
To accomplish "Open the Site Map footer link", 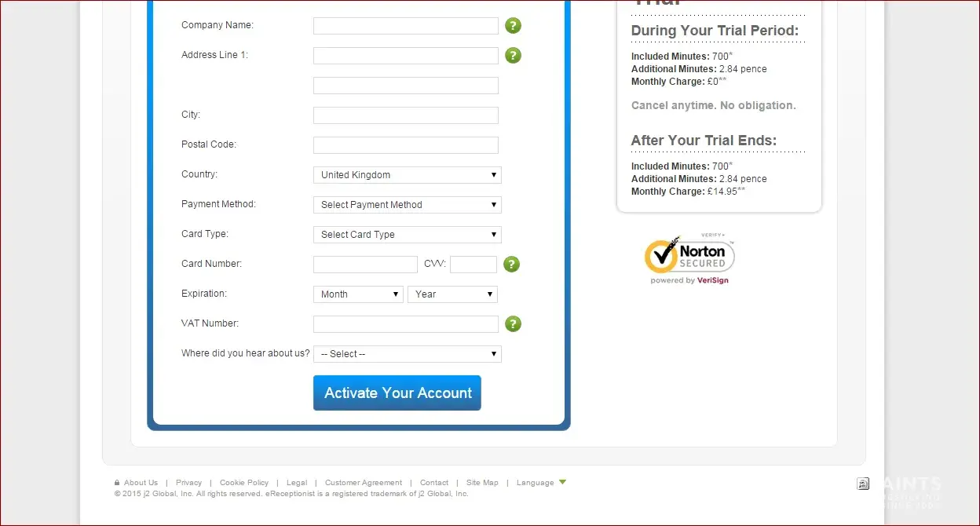I will (x=482, y=483).
